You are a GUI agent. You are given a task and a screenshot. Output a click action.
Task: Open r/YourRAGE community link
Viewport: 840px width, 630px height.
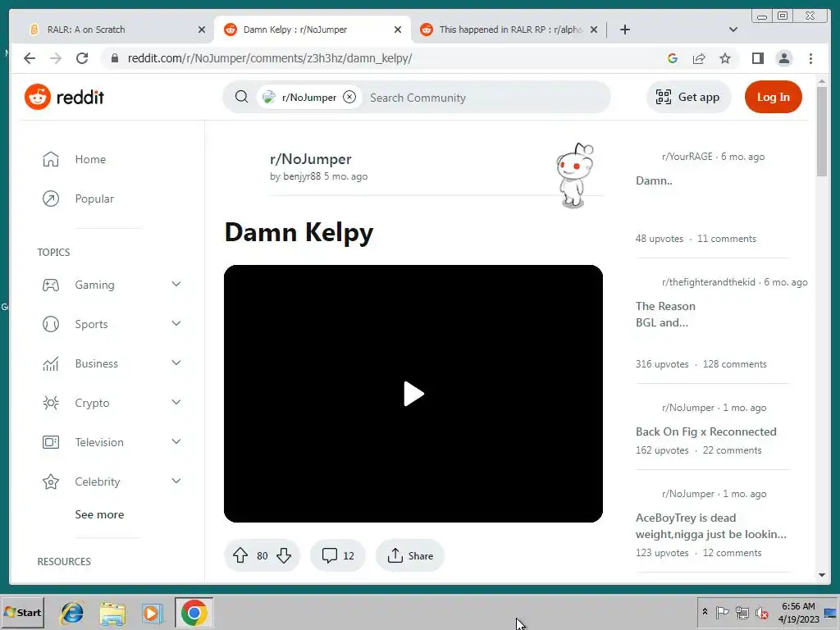pyautogui.click(x=687, y=157)
